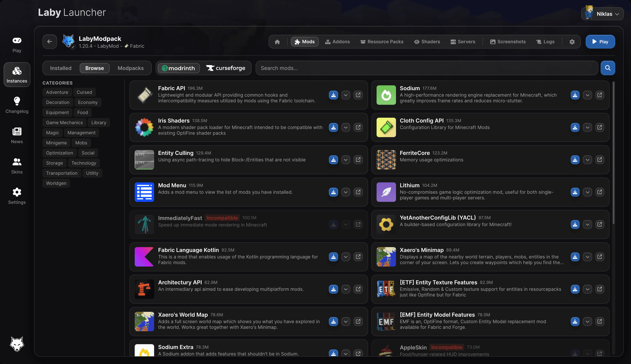Open ImmediatelyFast external link icon
631x364 pixels.
click(358, 224)
